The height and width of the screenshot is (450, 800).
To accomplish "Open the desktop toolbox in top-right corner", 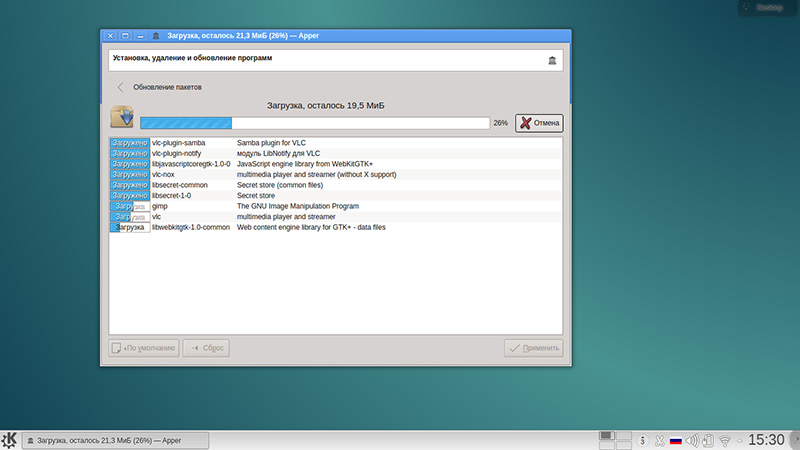I will [765, 8].
